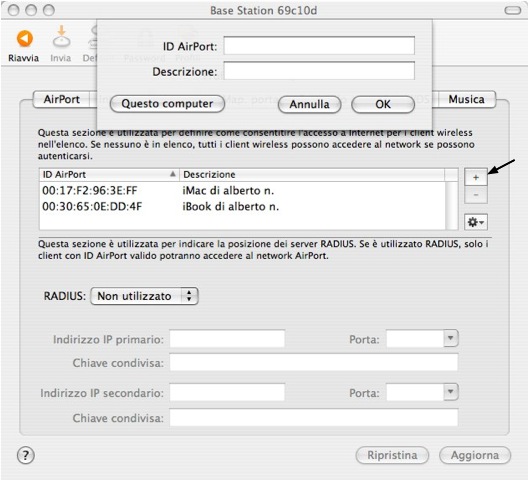Click the toolbar toggle pill in title bar
Screen dimensions: 528x480
513,10
